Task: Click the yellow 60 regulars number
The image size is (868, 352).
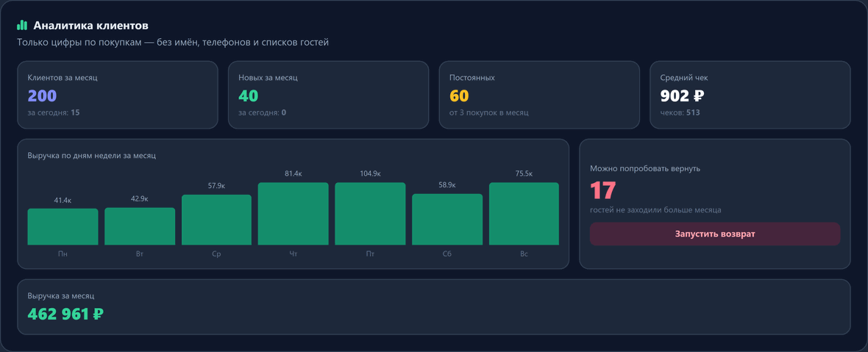Action: [x=459, y=96]
